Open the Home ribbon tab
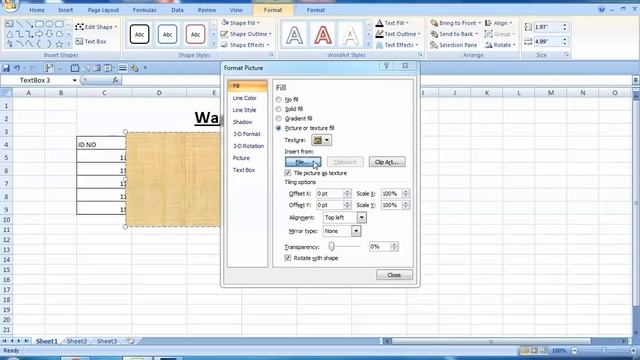This screenshot has height=360, width=640. (x=37, y=10)
